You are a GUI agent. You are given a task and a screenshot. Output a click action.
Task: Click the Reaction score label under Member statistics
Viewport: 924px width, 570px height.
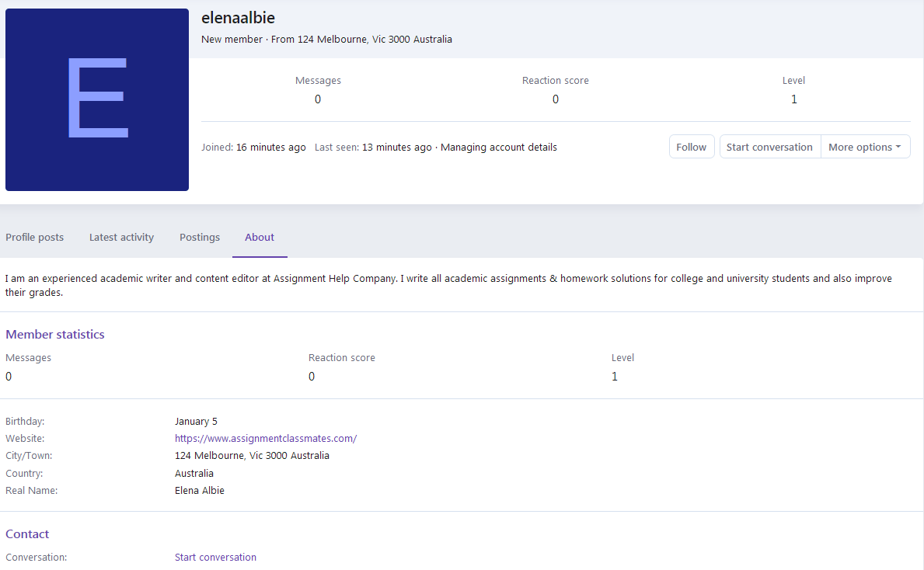pyautogui.click(x=342, y=357)
